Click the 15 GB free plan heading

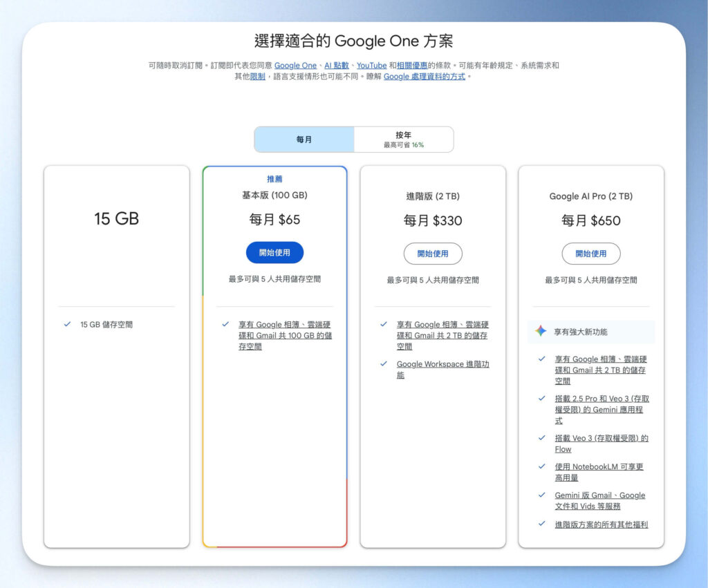(116, 218)
